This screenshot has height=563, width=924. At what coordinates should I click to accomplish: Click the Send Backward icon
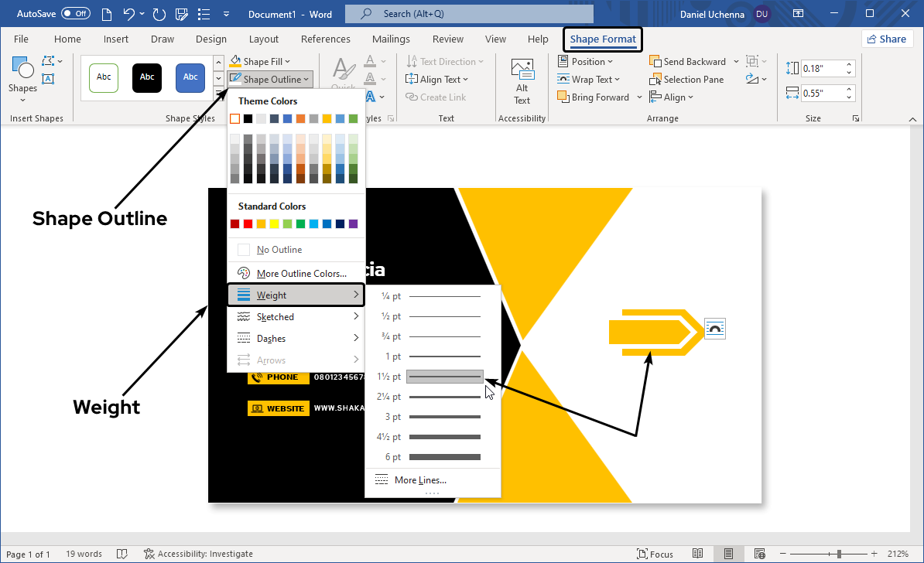click(x=655, y=62)
